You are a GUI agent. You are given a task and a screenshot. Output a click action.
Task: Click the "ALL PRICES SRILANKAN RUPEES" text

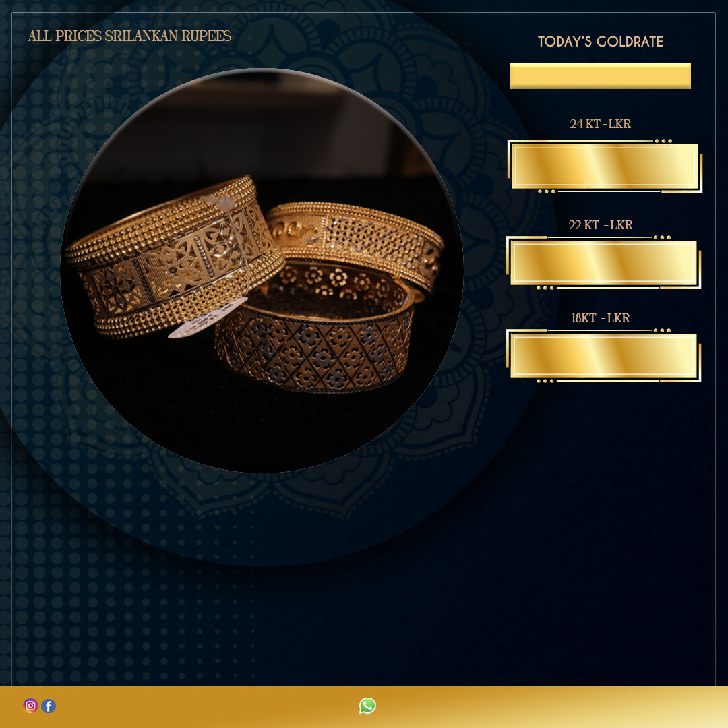pyautogui.click(x=129, y=36)
